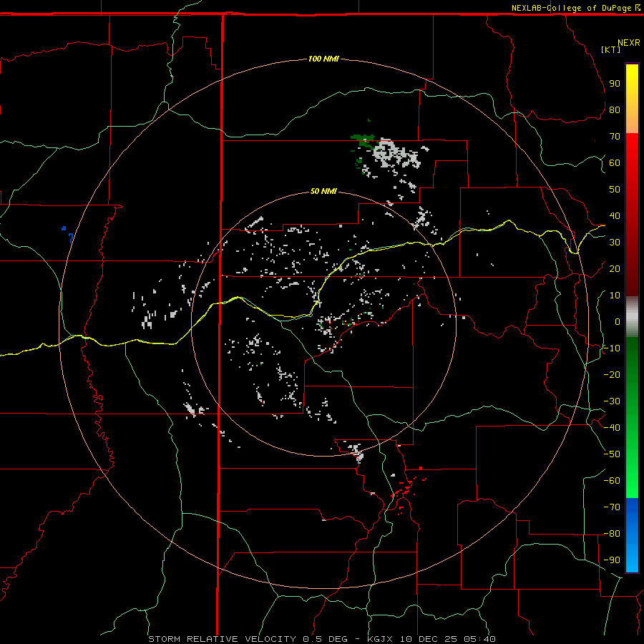Select the 80 value on velocity scale
This screenshot has height=644, width=644.
[615, 109]
